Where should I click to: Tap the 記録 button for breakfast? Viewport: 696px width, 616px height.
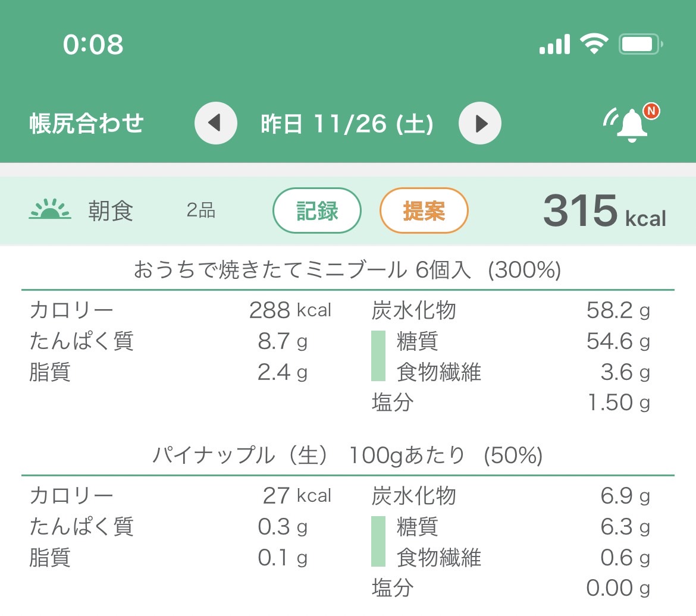(x=317, y=210)
